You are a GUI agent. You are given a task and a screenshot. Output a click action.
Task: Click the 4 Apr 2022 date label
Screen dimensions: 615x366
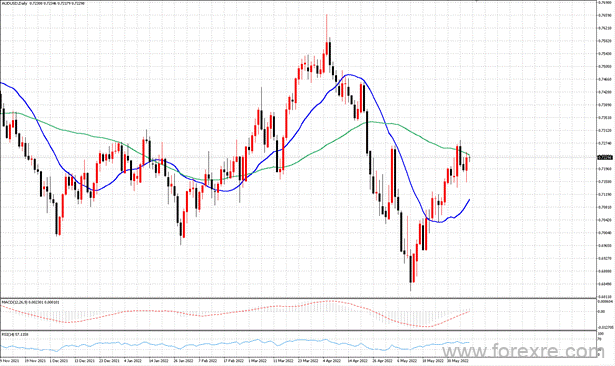pyautogui.click(x=331, y=360)
